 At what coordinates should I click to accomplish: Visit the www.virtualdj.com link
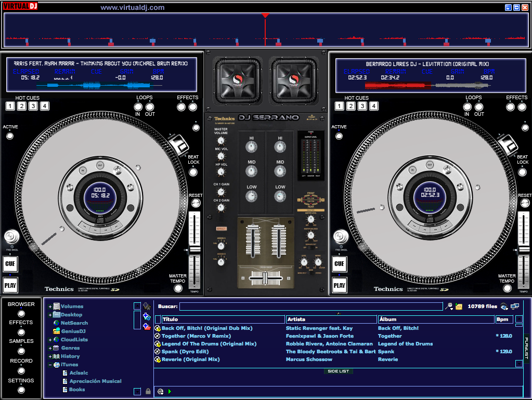132,7
